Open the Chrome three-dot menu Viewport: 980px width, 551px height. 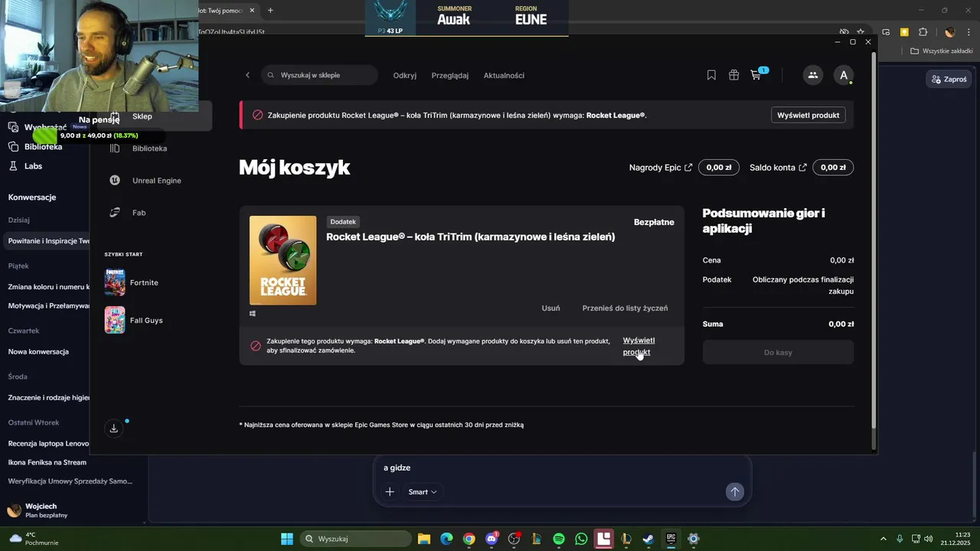click(x=968, y=32)
